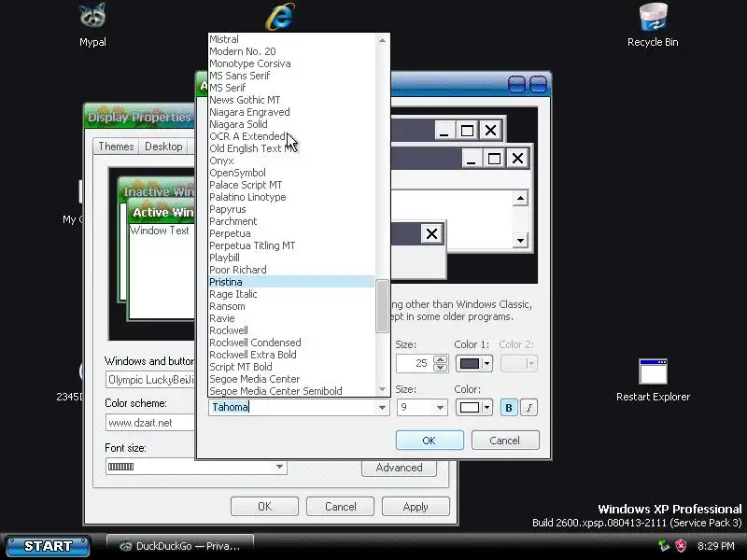747x560 pixels.
Task: Open the font Color swatch picker
Action: point(473,408)
